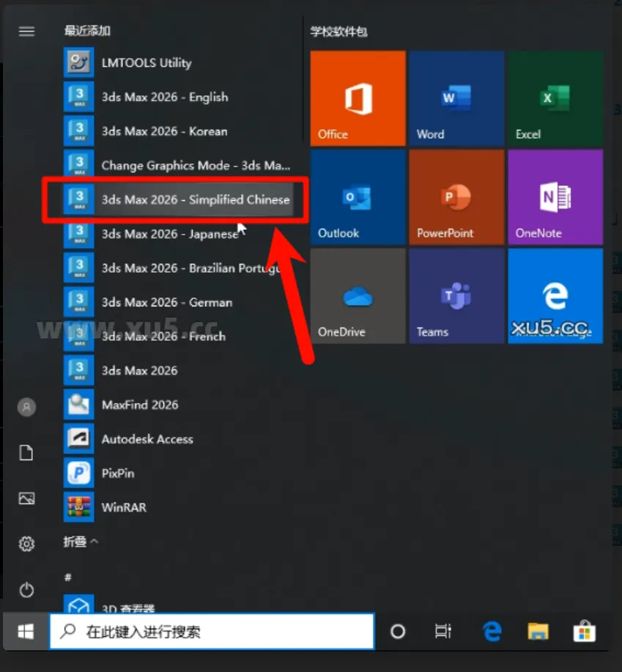Image resolution: width=622 pixels, height=672 pixels.
Task: Open Task View on taskbar
Action: click(443, 631)
